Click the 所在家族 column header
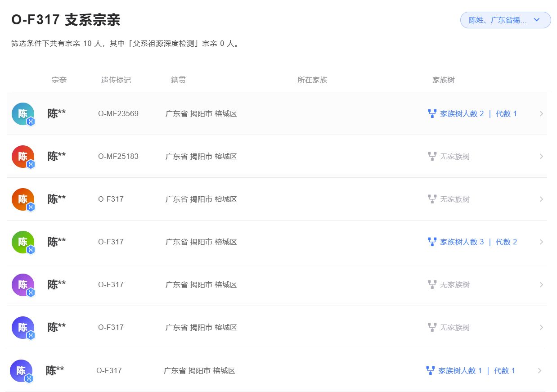 click(x=312, y=80)
